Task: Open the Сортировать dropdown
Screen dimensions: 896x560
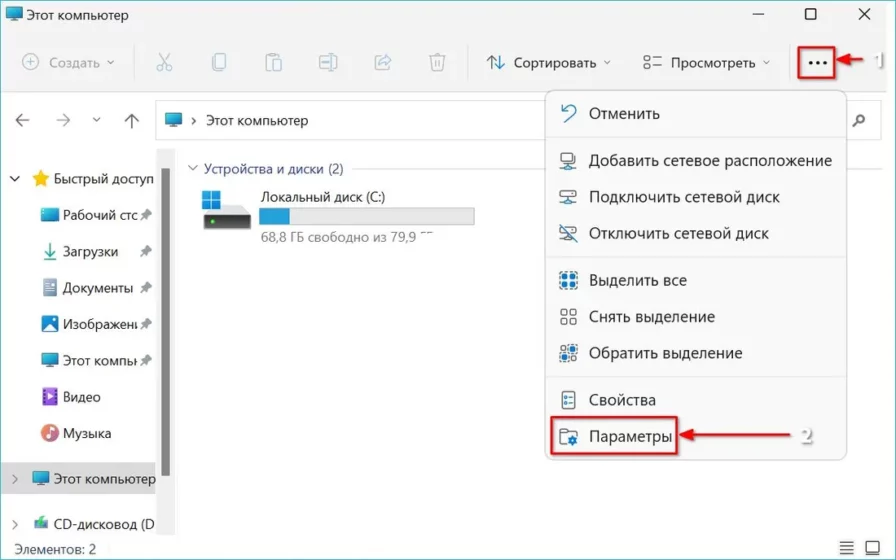Action: (x=548, y=62)
